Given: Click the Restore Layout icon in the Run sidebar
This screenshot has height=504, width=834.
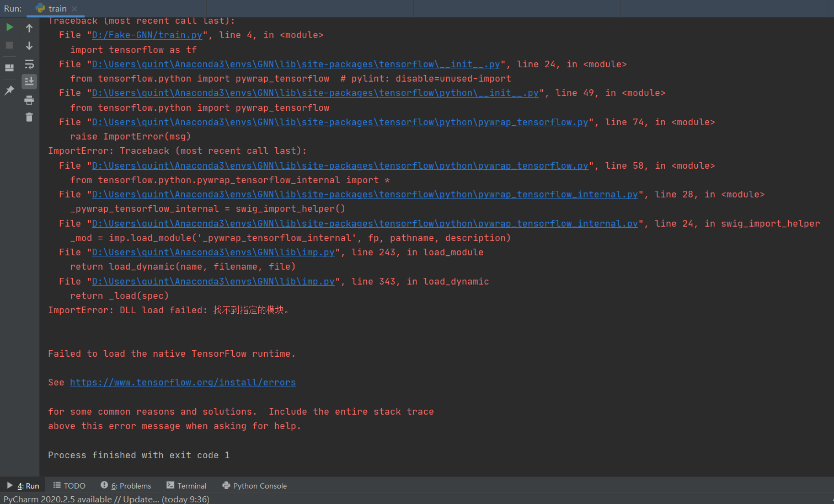Looking at the screenshot, I should [x=9, y=68].
